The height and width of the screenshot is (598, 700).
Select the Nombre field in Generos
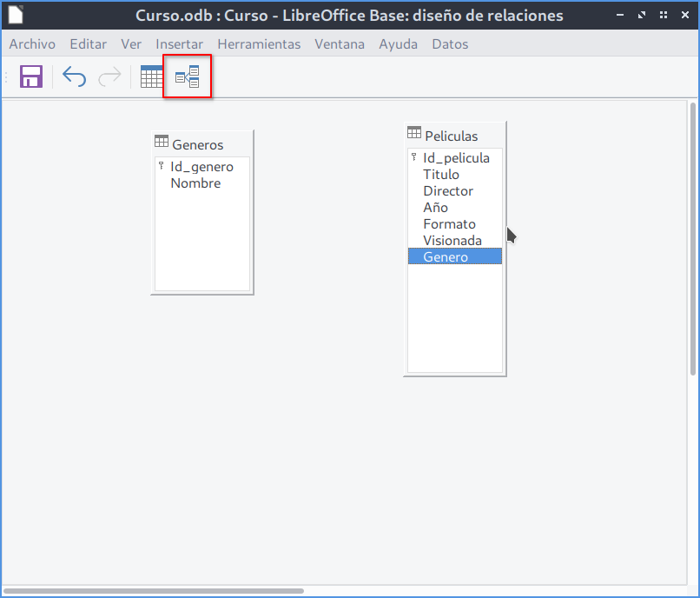pos(195,183)
